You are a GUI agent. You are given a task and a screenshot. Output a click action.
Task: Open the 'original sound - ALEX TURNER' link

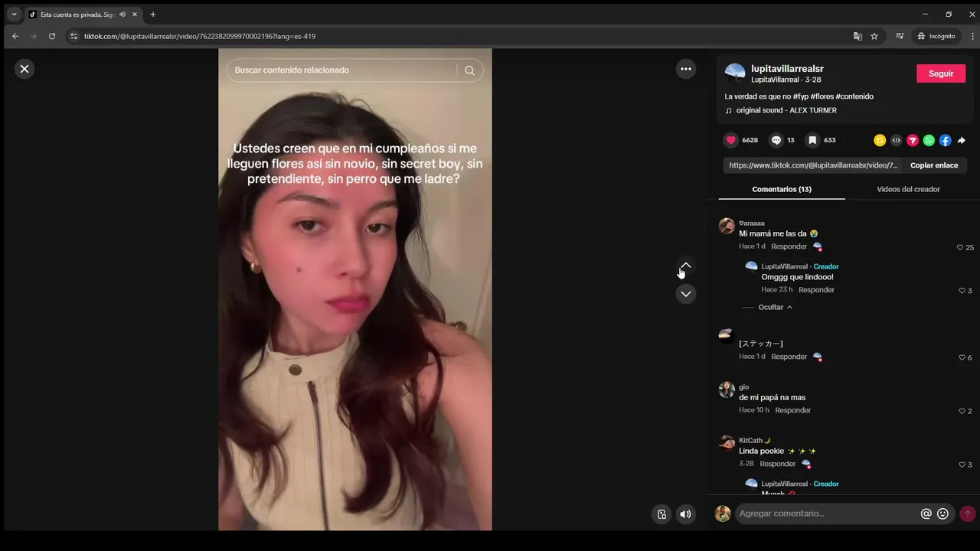786,110
